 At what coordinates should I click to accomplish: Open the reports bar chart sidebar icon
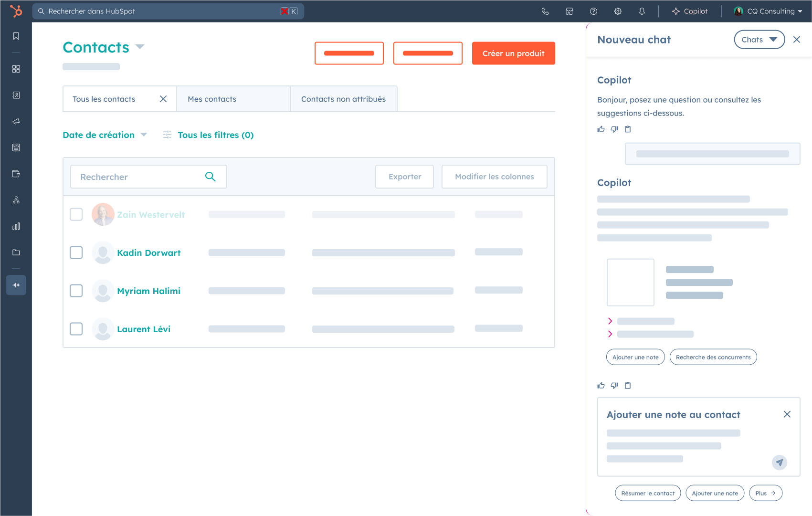click(16, 226)
